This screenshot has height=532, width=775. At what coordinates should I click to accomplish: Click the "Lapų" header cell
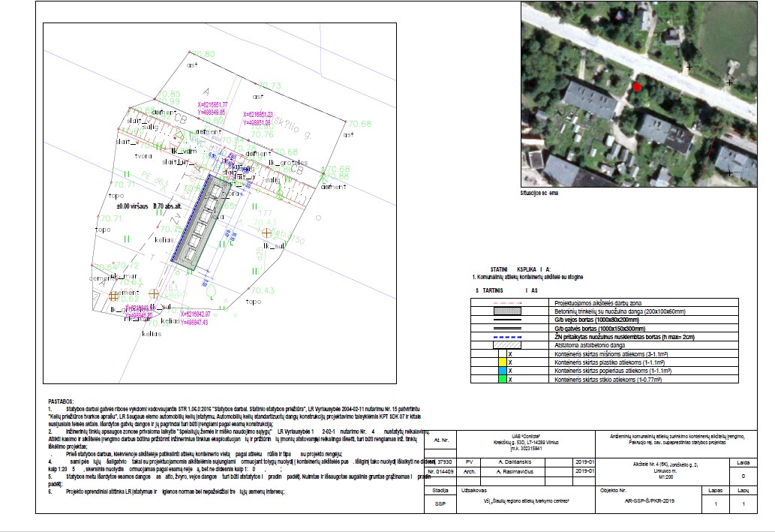[743, 491]
